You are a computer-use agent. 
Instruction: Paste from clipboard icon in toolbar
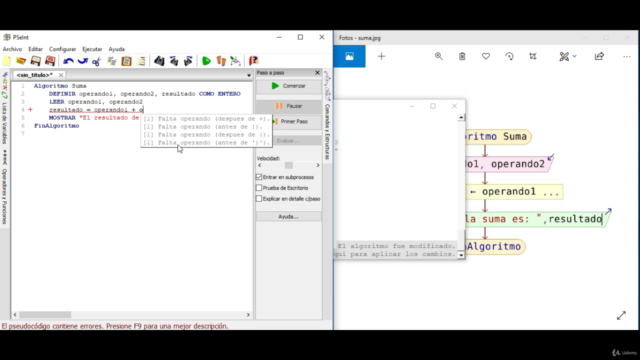point(127,61)
